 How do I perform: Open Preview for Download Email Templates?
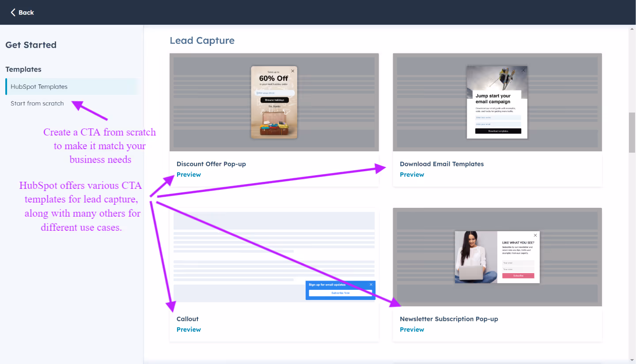coord(412,174)
